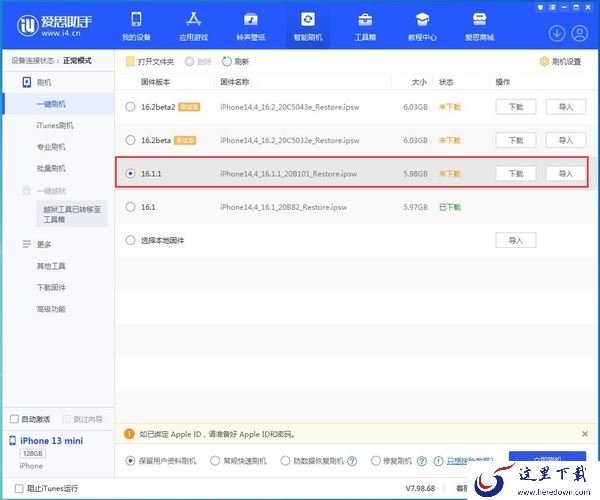The height and width of the screenshot is (500, 600).
Task: Click 打开文件夹 open folder toolbar item
Action: 150,62
